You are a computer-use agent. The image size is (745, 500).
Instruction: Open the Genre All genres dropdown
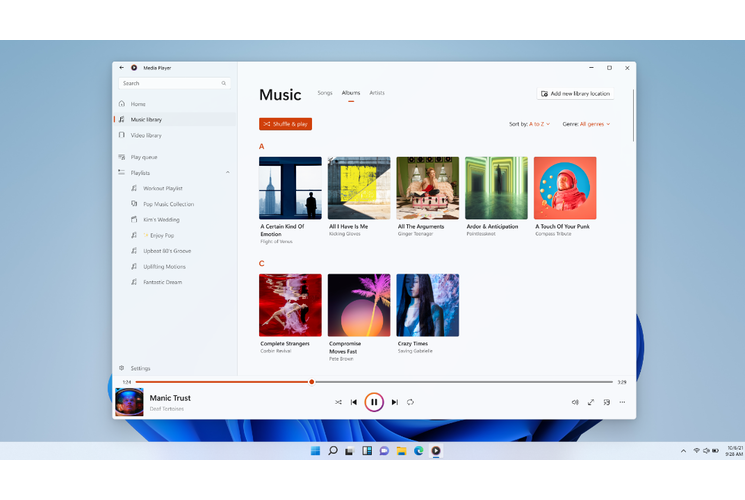[x=586, y=124]
